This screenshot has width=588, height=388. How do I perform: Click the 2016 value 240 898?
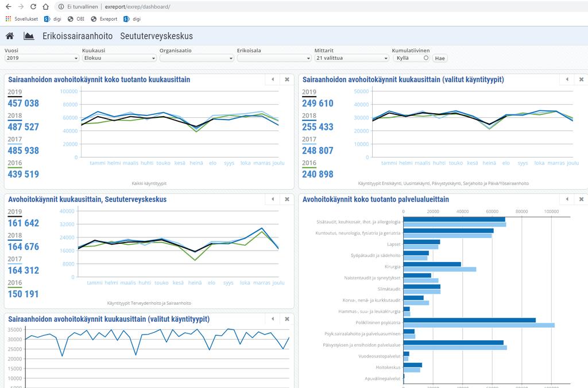pyautogui.click(x=318, y=174)
